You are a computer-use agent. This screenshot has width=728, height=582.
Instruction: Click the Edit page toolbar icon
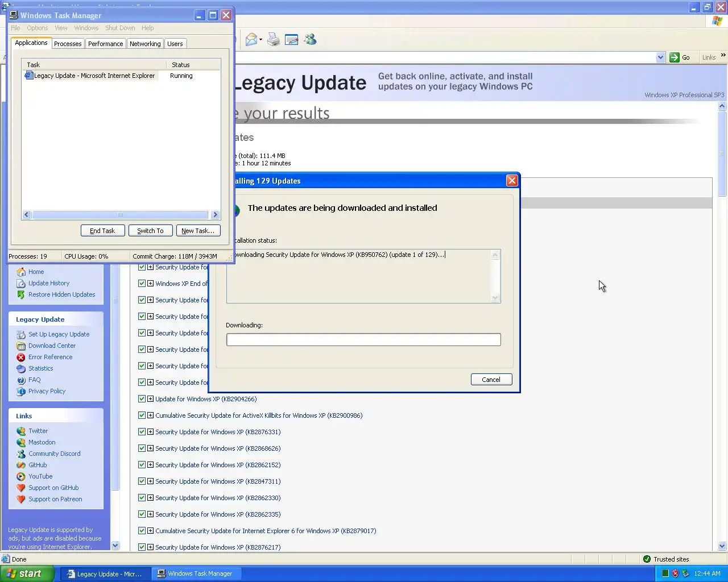pyautogui.click(x=292, y=40)
